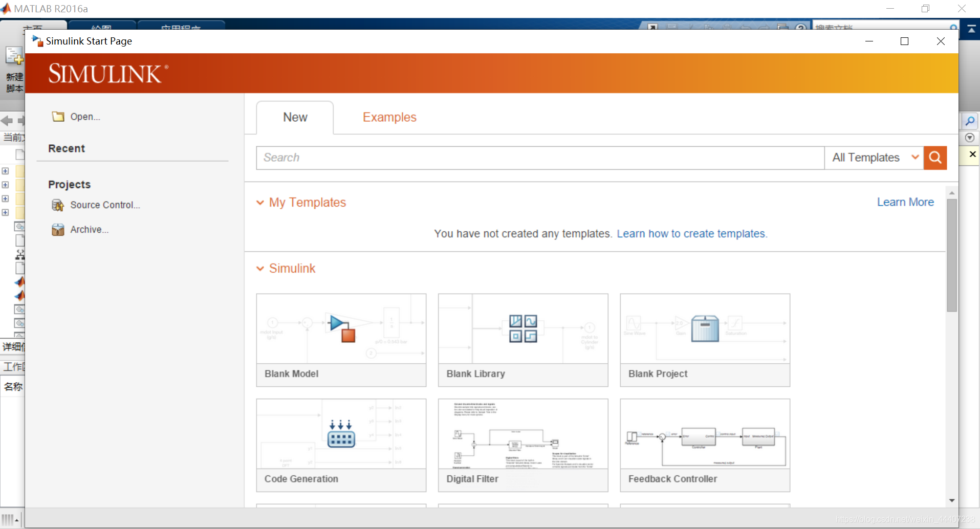
Task: Click the templates list vertical scrollbar thumb
Action: click(952, 255)
